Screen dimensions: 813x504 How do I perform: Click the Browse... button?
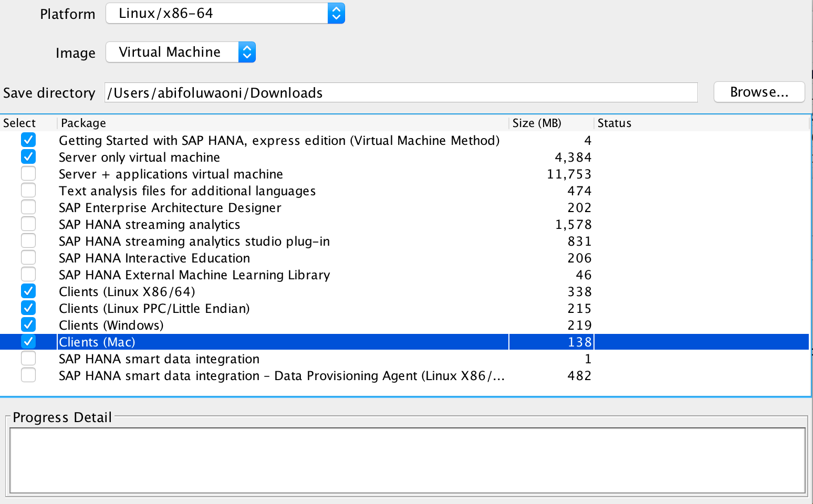point(759,92)
